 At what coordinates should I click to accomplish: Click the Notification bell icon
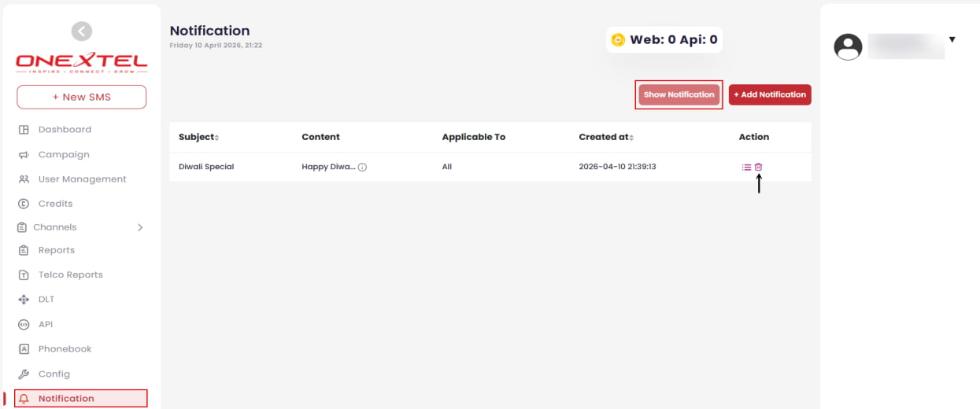pyautogui.click(x=24, y=399)
